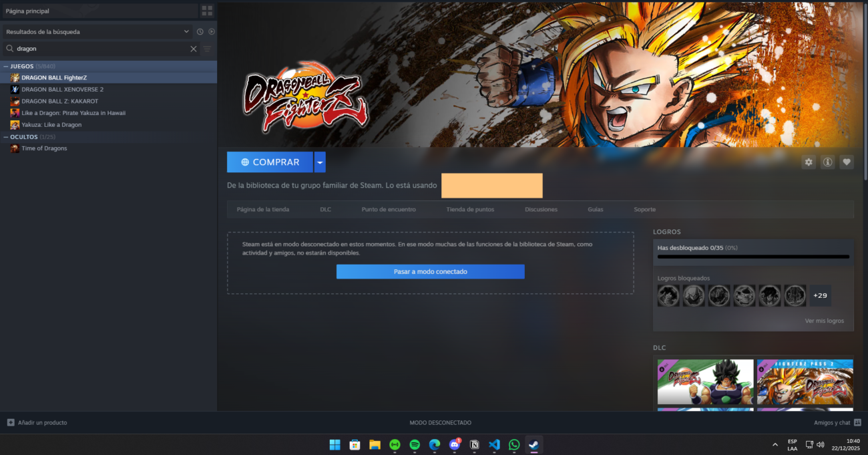
Task: Click the sixth locked achievement icon
Action: 795,295
